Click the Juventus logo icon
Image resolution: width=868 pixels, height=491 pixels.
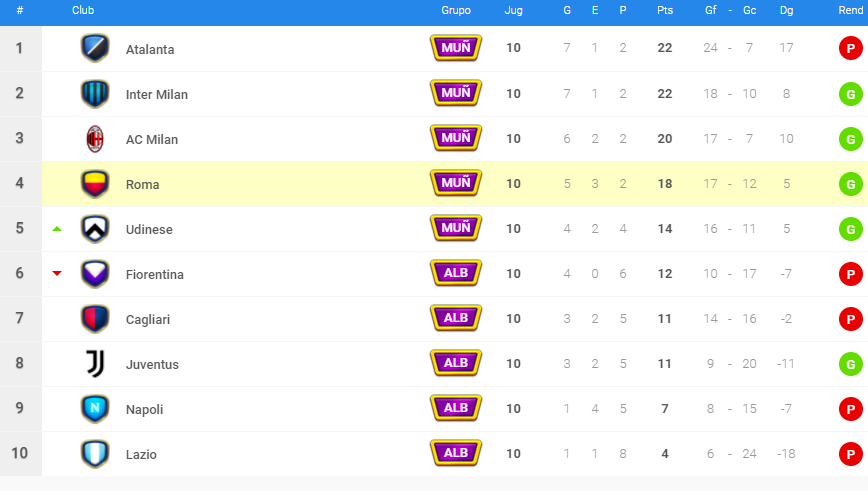coord(95,364)
